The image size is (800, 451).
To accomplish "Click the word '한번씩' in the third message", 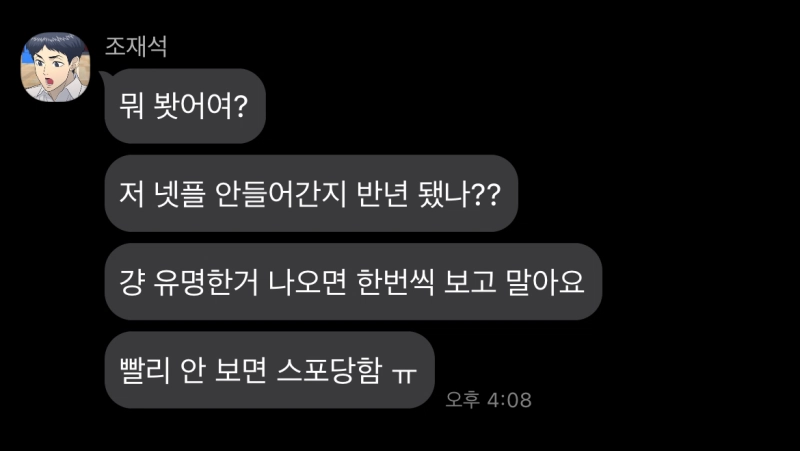I will pos(395,282).
